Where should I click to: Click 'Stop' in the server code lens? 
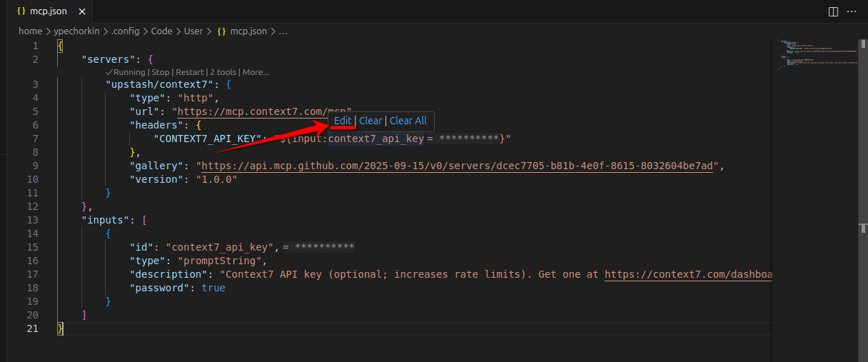(161, 72)
